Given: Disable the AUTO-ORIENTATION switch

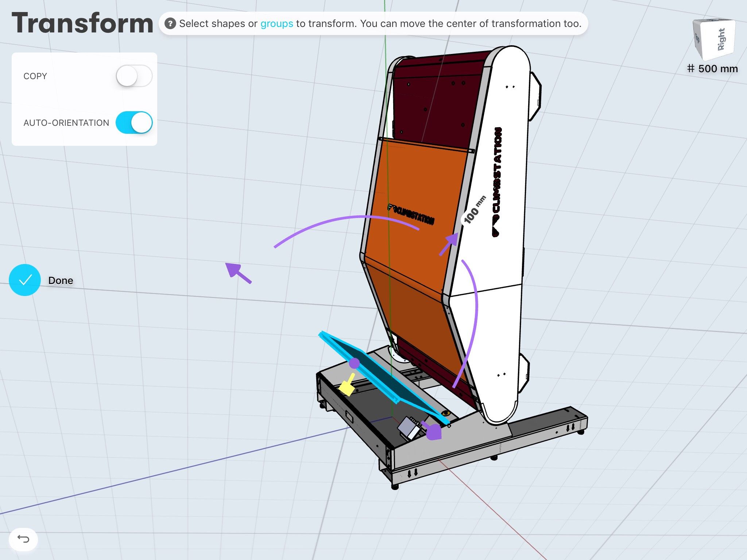Looking at the screenshot, I should click(134, 122).
